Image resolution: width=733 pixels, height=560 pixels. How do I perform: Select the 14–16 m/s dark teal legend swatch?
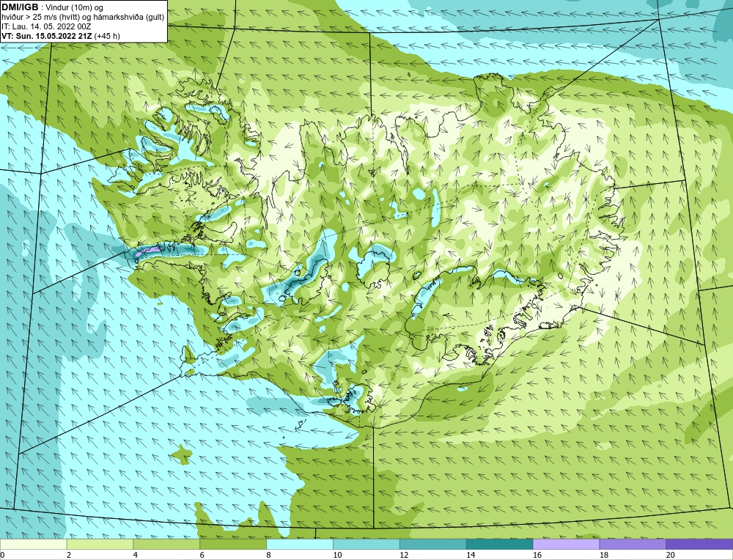point(499,544)
